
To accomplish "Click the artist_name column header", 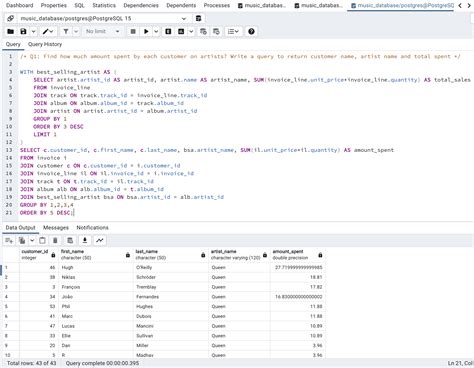I will click(239, 255).
